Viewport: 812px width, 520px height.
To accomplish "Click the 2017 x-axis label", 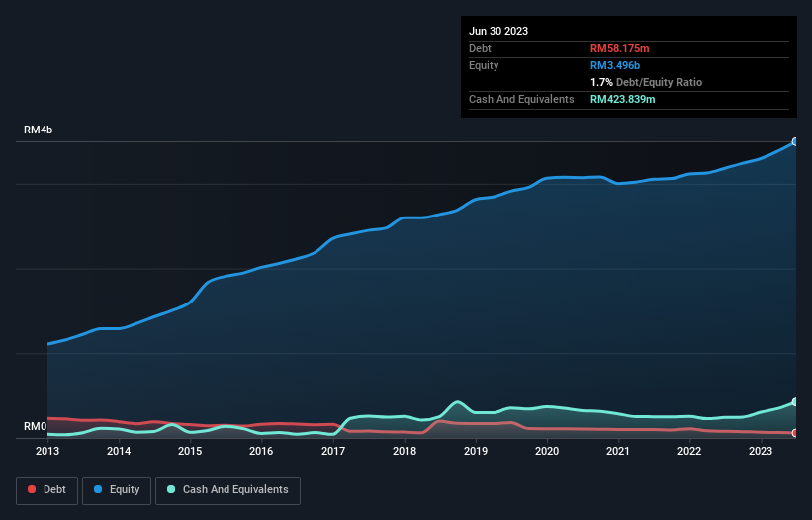I will tap(333, 451).
